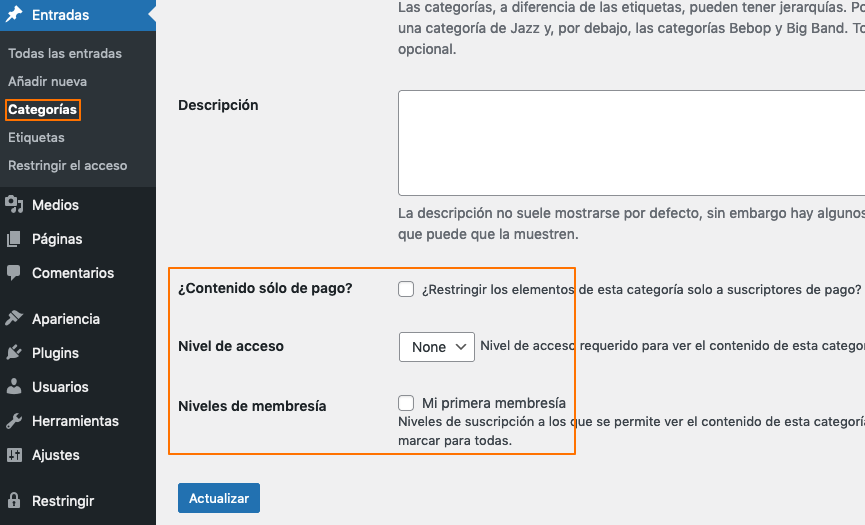Viewport: 865px width, 525px height.
Task: Click the Apariencia paintbrush icon
Action: click(14, 319)
